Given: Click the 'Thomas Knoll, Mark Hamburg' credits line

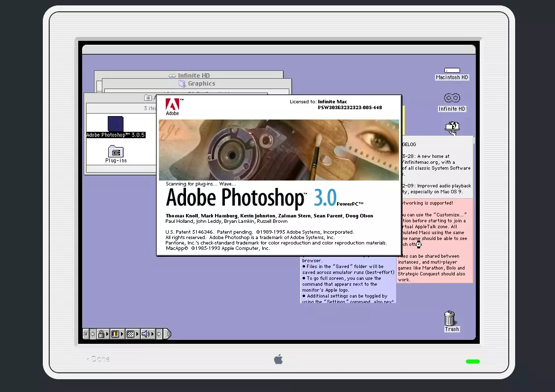Looking at the screenshot, I should [269, 216].
